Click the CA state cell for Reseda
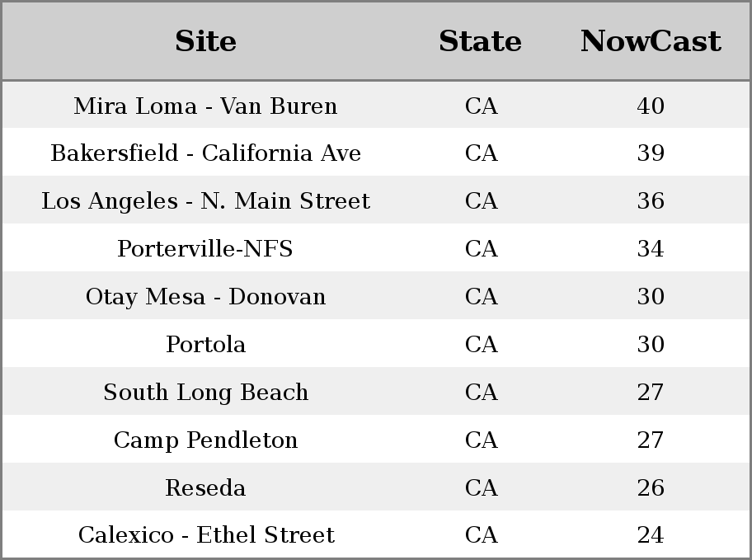Screen dimensions: 752x560 [x=481, y=488]
